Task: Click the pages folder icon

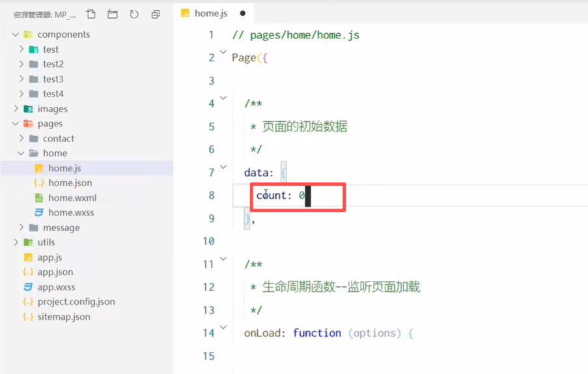Action: pyautogui.click(x=28, y=123)
